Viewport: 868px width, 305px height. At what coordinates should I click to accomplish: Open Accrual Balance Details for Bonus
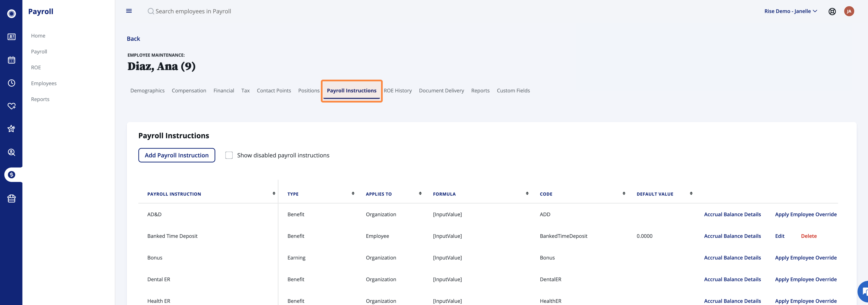tap(732, 258)
